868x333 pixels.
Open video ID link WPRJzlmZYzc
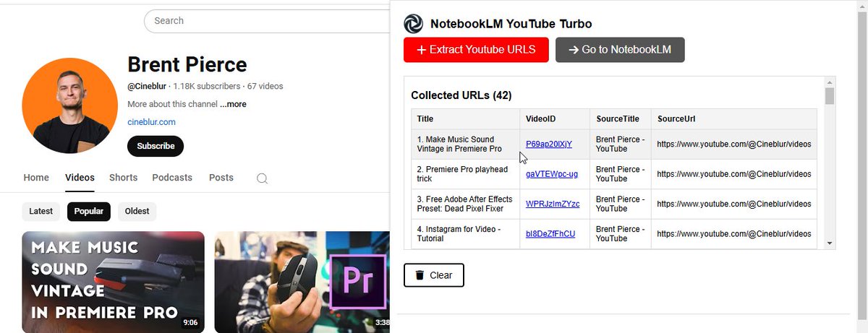click(553, 204)
